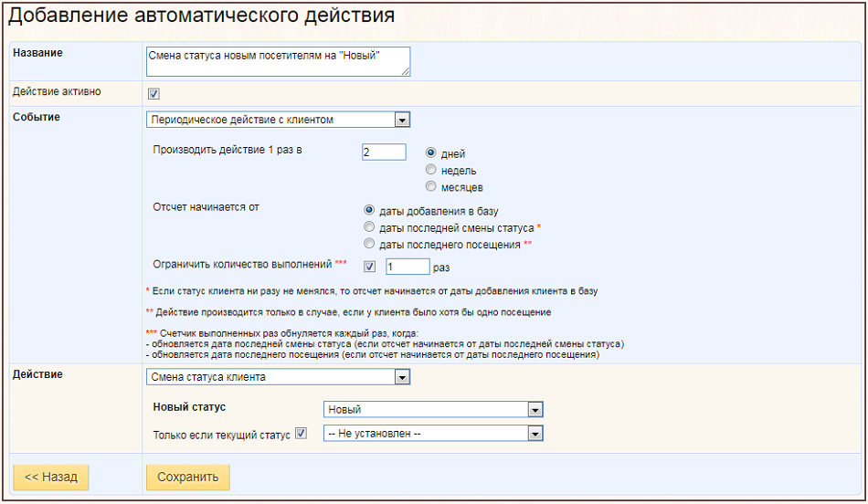Open the Не установлен status dropdown
868x504 pixels.
pos(433,434)
